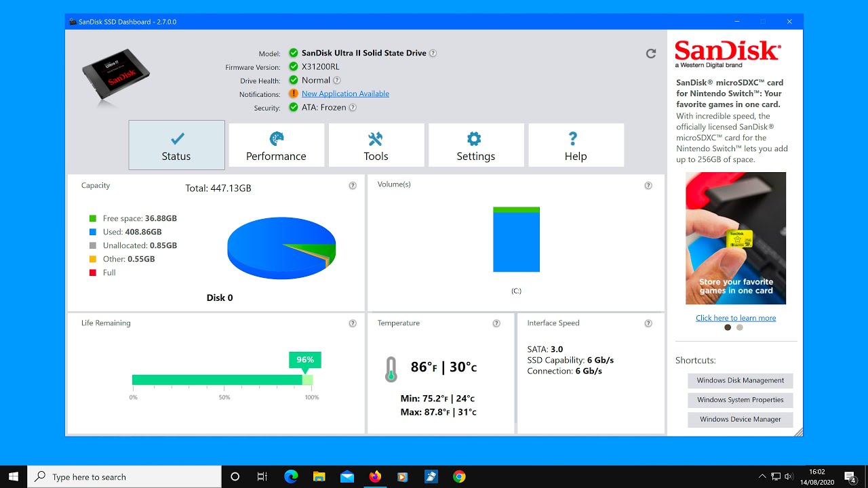Click the green check next to Model
The height and width of the screenshot is (488, 868).
(293, 53)
